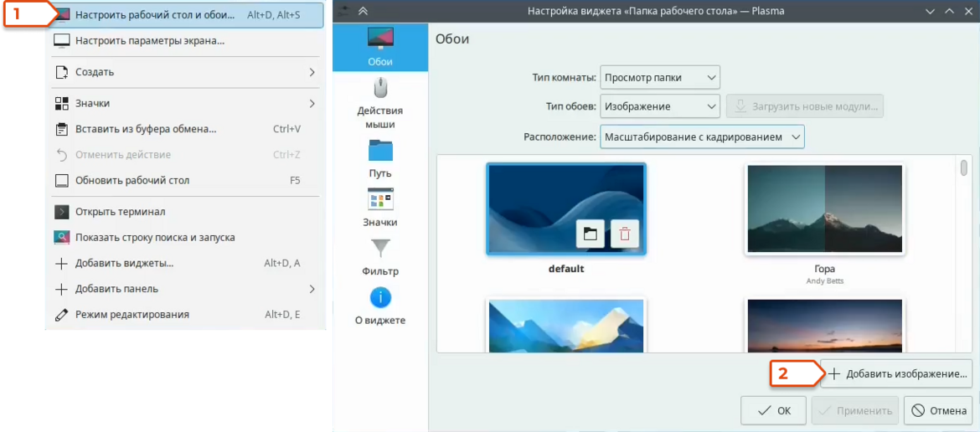Select the Гора wallpaper thumbnail
980x432 pixels.
pos(825,209)
